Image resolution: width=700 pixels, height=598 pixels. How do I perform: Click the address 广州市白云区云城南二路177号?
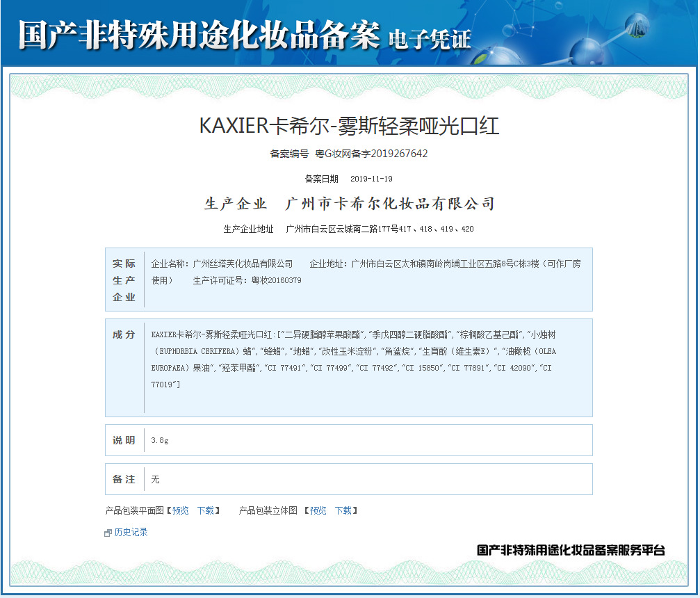coord(342,229)
